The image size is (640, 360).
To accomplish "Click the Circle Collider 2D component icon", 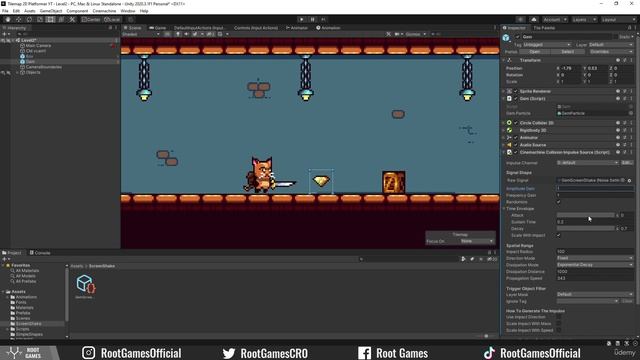I will pos(509,122).
